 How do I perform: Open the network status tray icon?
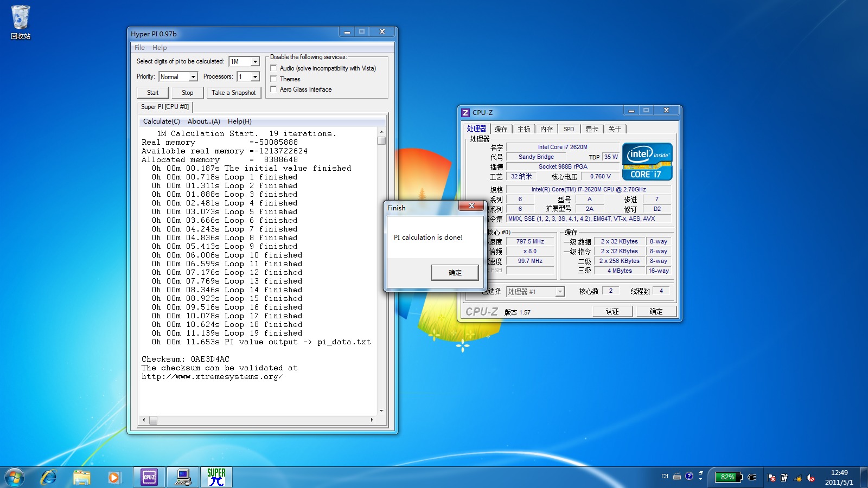(x=797, y=478)
